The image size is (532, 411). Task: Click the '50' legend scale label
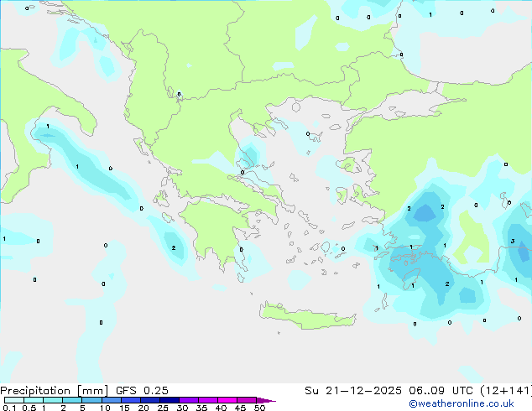pyautogui.click(x=260, y=408)
